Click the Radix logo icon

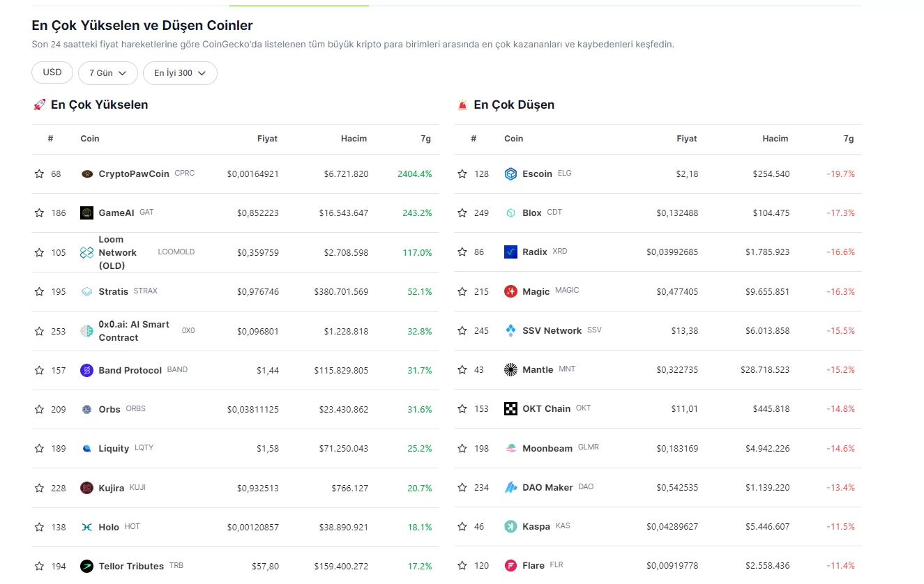pyautogui.click(x=510, y=252)
